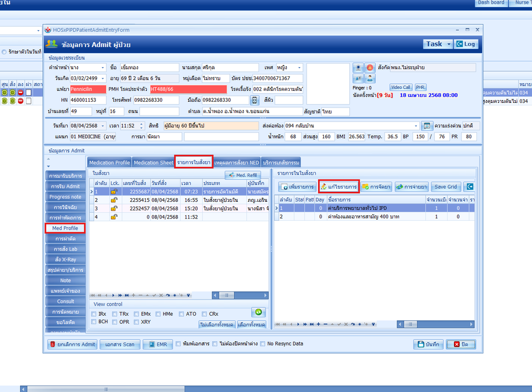Click the red money bag icon

pyautogui.click(x=370, y=68)
